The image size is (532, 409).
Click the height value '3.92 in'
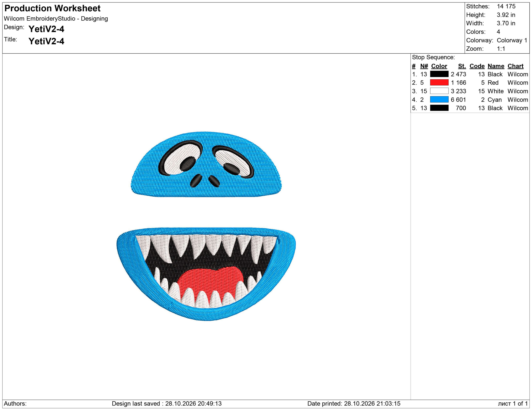click(506, 15)
